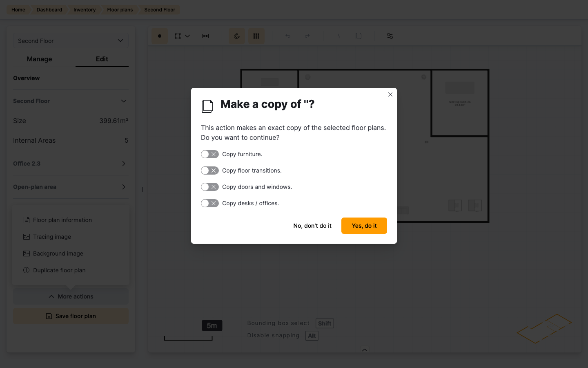Activate the measure distance tool
588x368 pixels.
click(205, 36)
